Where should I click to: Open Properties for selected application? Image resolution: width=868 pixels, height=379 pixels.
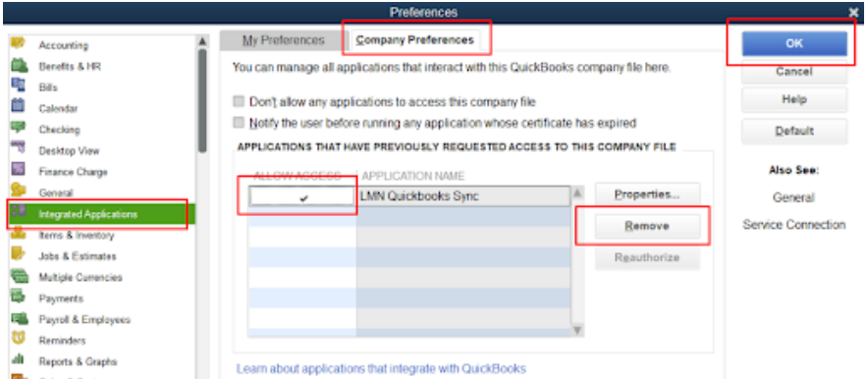648,194
